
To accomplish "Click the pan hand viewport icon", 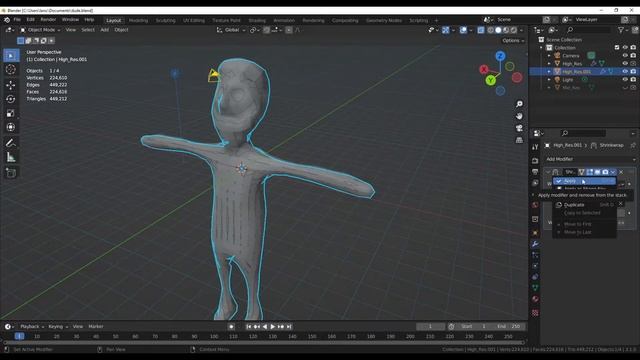I will 519,116.
